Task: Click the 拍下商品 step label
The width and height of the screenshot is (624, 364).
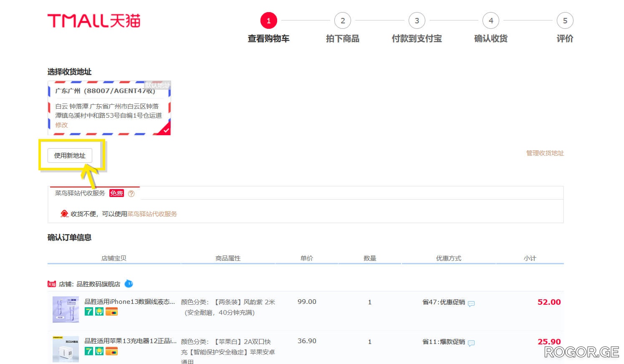Action: pos(343,38)
